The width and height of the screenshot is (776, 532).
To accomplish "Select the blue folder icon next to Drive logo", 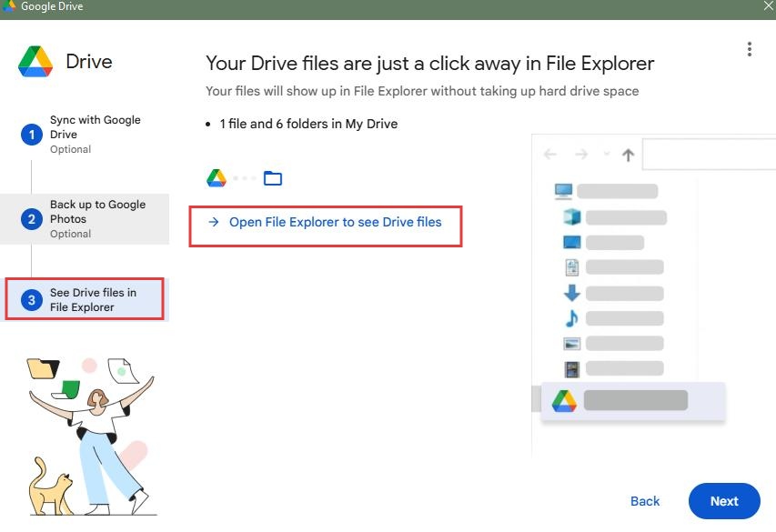I will pyautogui.click(x=273, y=177).
